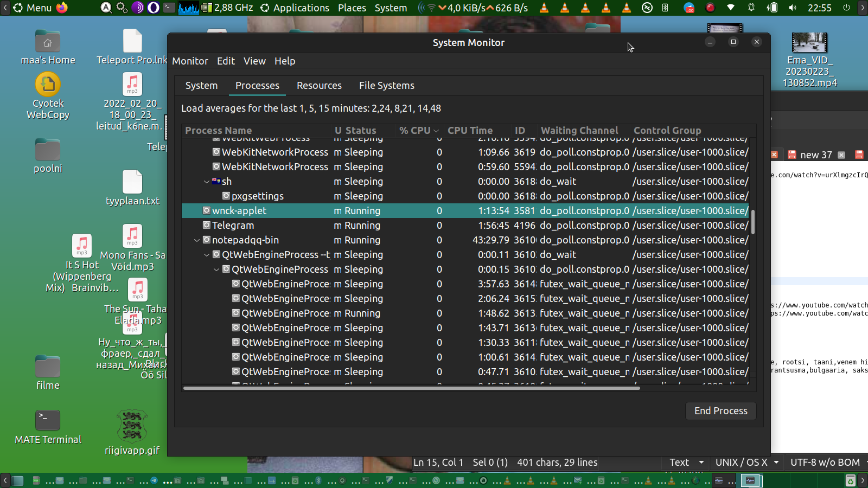This screenshot has height=488, width=868.
Task: Open the riigivapp.gif desktop file
Action: click(132, 427)
